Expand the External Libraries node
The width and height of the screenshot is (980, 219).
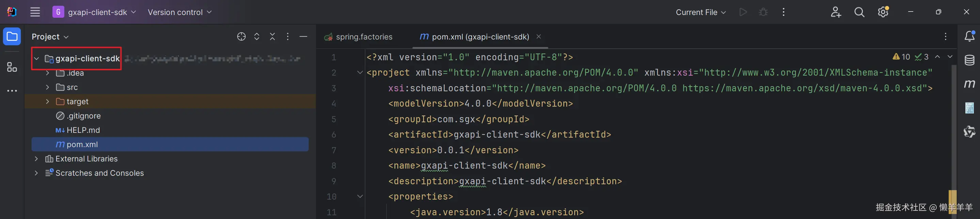tap(36, 159)
